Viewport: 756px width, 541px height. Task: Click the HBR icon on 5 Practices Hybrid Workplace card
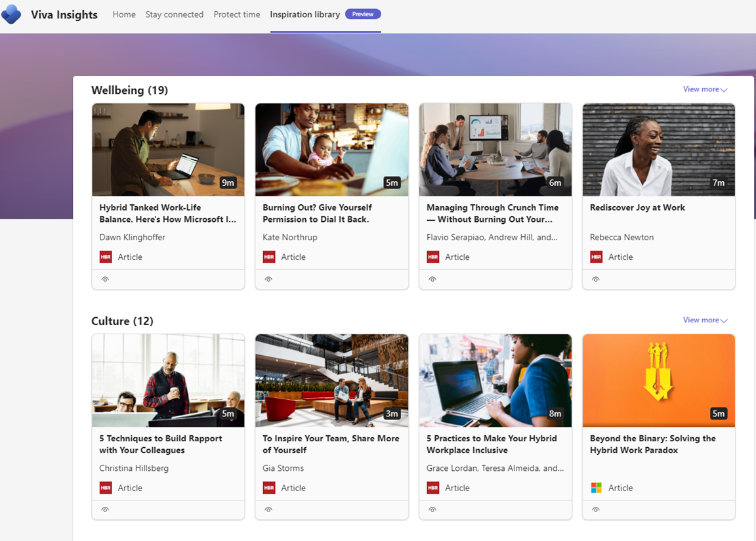433,488
